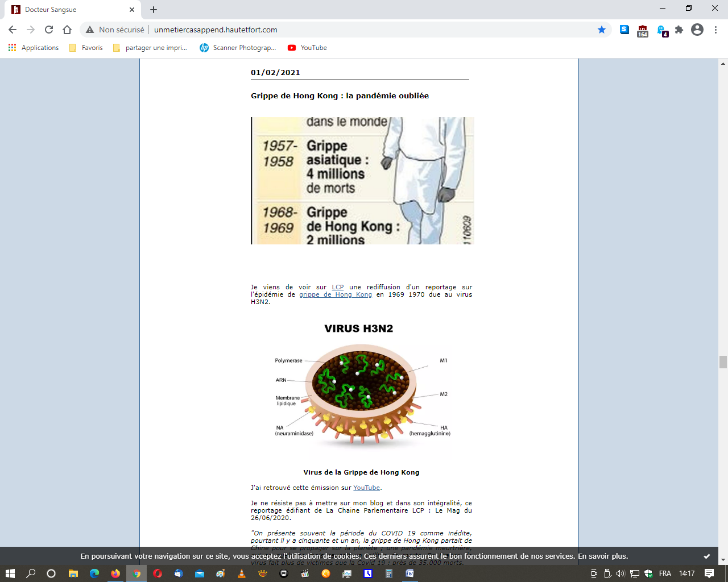The image size is (728, 582).
Task: Launch Opera from the taskbar
Action: [158, 573]
